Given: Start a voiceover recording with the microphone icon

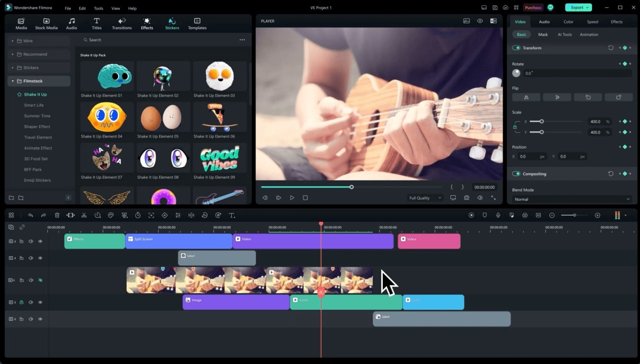Looking at the screenshot, I should point(498,215).
